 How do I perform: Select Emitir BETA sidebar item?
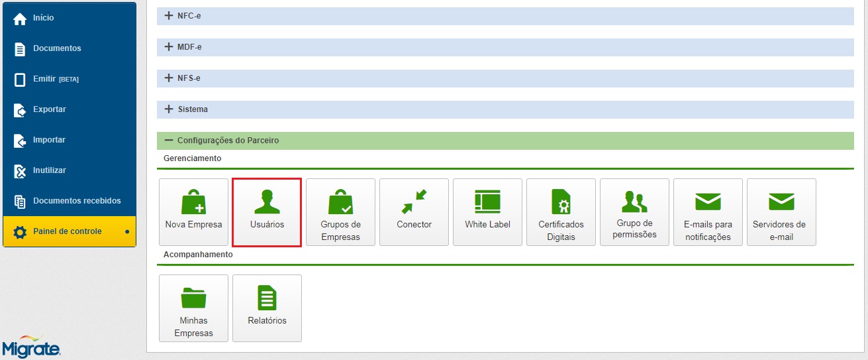point(56,79)
